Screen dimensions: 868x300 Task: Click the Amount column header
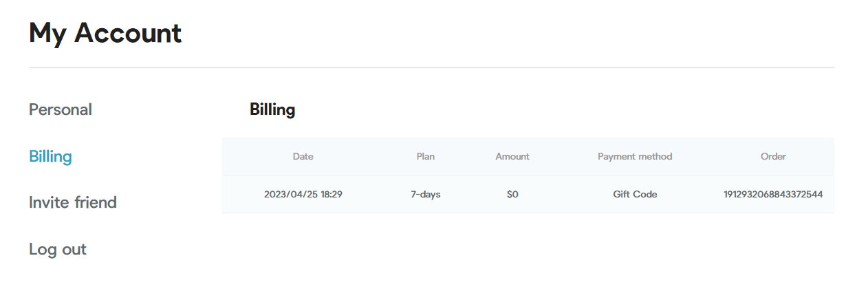[512, 156]
